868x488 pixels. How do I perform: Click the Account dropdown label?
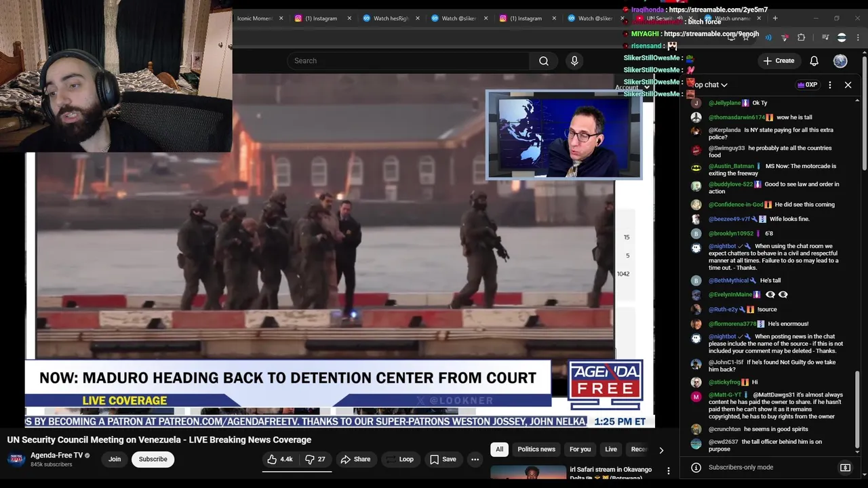pos(627,87)
